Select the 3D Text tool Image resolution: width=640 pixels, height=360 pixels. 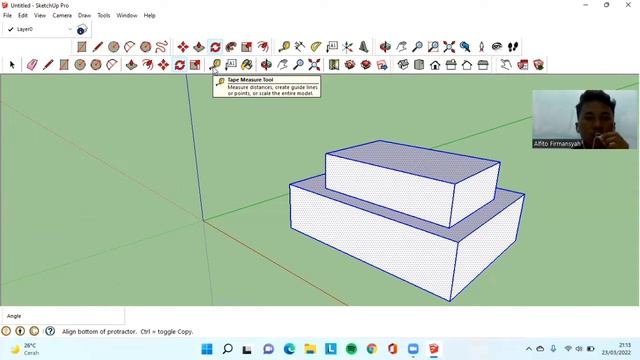click(x=363, y=47)
